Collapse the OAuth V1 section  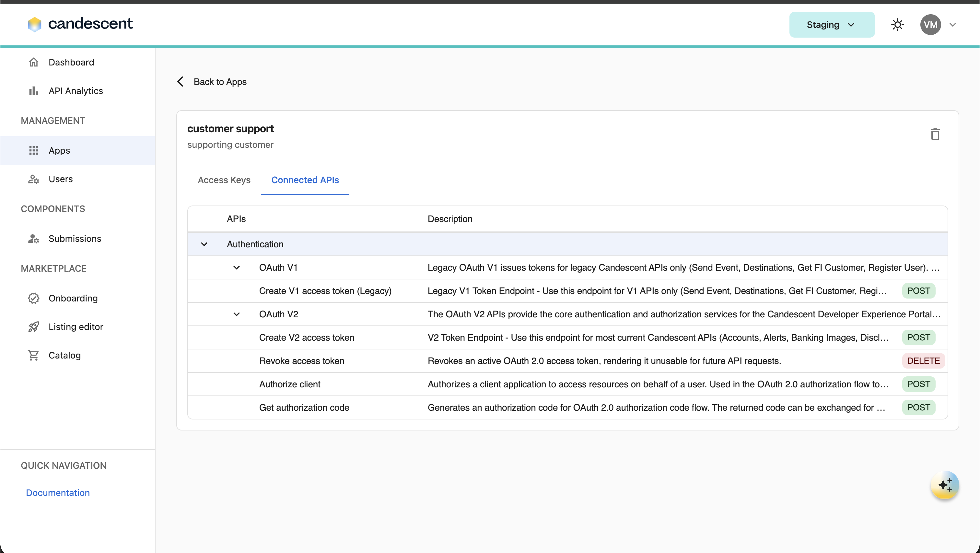coord(237,267)
